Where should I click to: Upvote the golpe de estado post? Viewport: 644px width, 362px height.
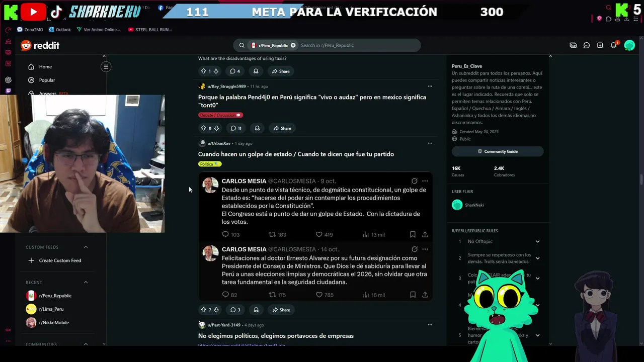click(203, 310)
